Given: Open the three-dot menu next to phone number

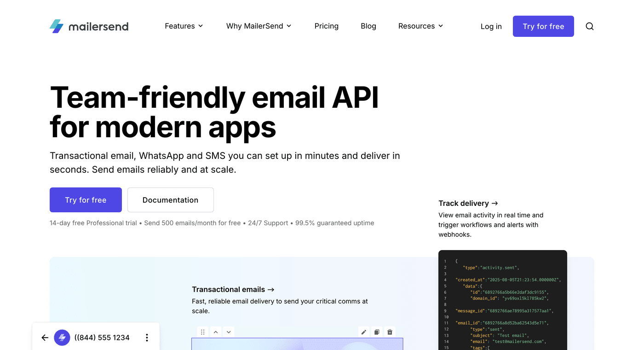Looking at the screenshot, I should [147, 338].
